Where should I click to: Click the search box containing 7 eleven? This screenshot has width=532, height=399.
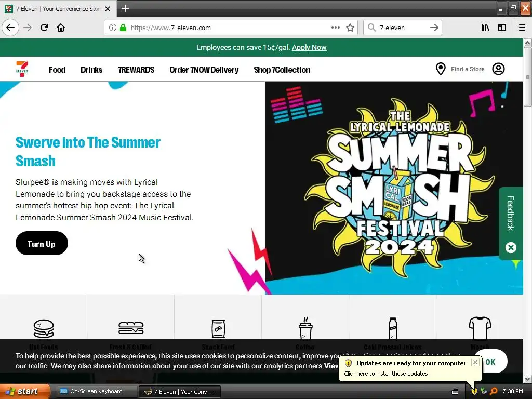coord(402,28)
